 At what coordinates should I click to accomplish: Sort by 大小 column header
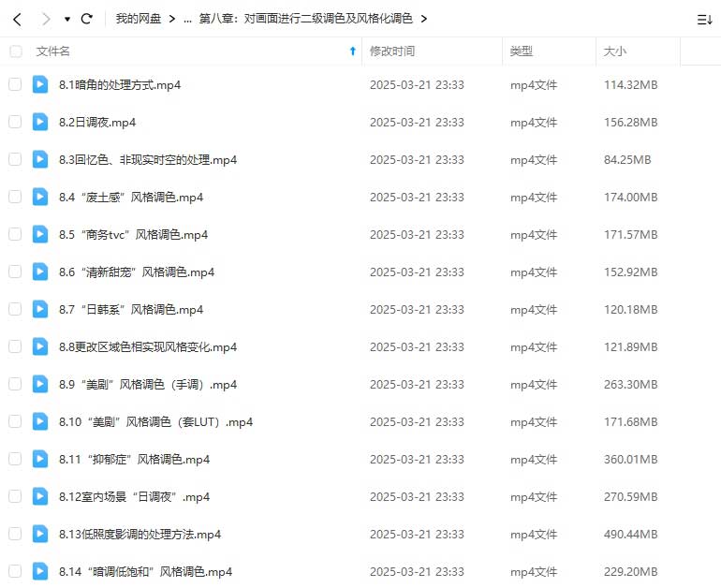[615, 51]
